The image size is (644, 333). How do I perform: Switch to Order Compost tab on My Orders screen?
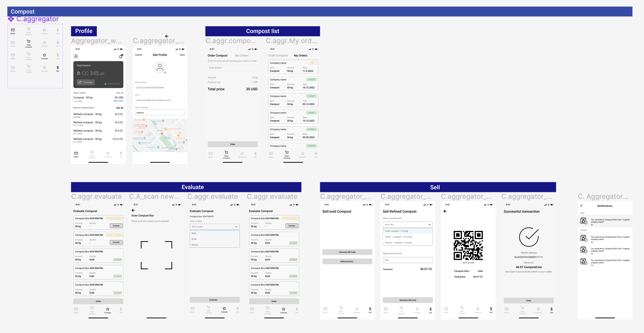[x=278, y=56]
